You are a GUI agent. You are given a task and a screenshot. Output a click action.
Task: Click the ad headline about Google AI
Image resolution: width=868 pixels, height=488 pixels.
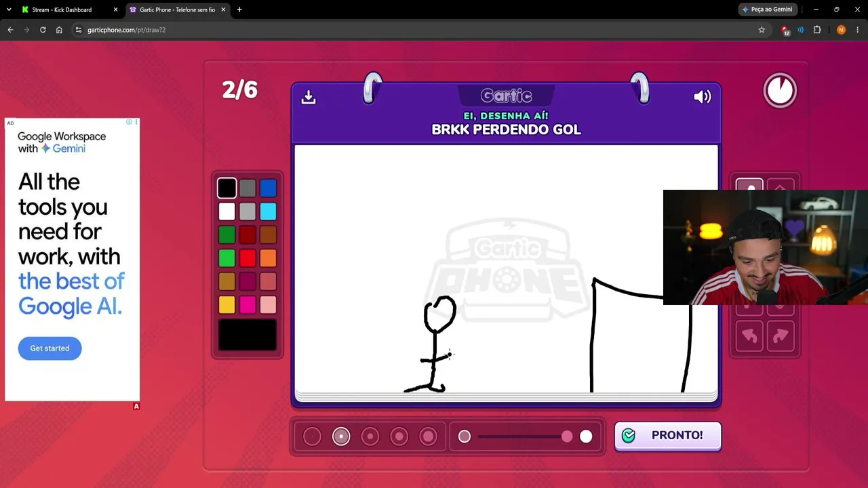click(71, 244)
